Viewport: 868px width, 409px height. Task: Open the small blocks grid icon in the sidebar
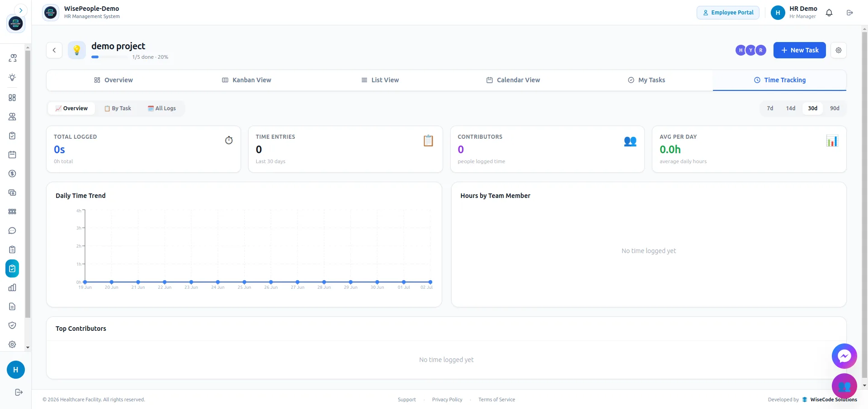(x=12, y=212)
